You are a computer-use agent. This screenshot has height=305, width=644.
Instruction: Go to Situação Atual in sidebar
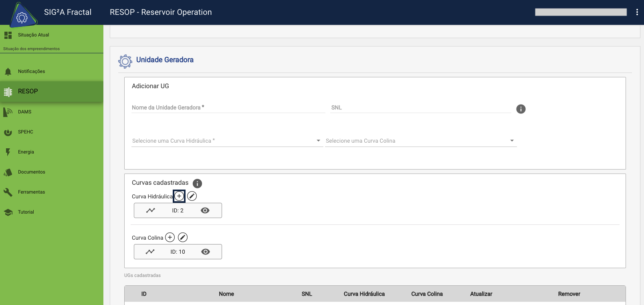click(33, 35)
